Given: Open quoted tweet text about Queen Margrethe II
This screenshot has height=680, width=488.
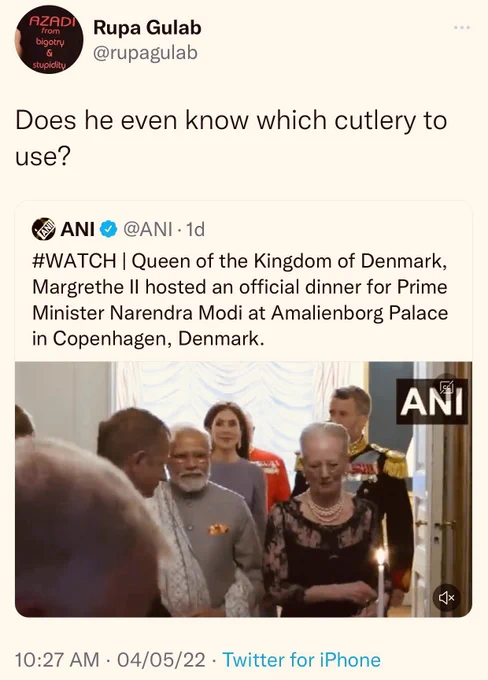Looking at the screenshot, I should click(240, 300).
